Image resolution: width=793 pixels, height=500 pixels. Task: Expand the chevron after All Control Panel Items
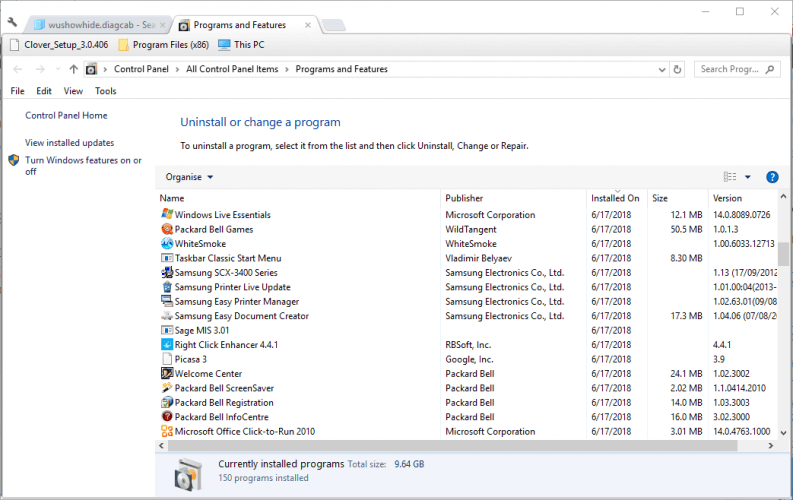click(x=287, y=69)
